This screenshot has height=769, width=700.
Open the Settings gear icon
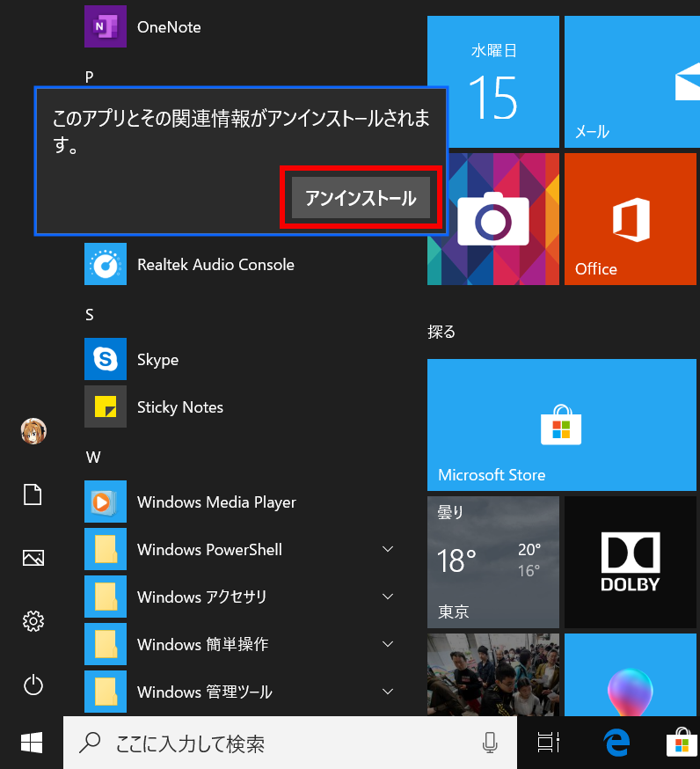coord(33,621)
